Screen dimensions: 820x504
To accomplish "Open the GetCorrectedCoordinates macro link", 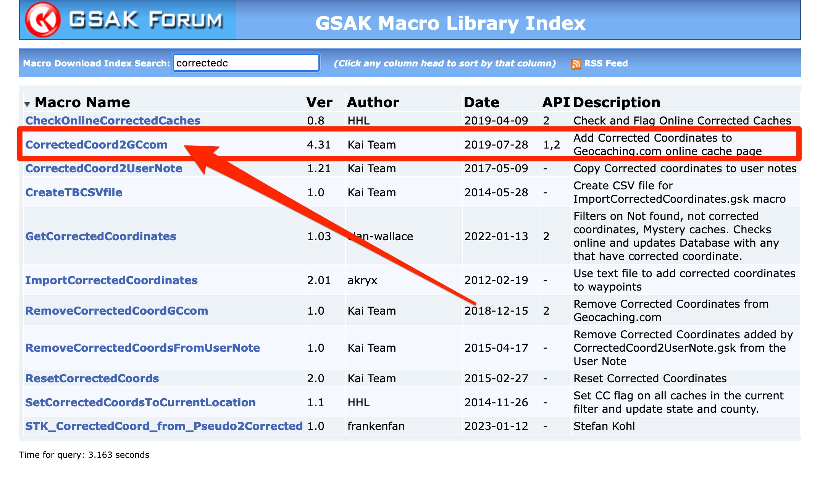I will click(101, 236).
